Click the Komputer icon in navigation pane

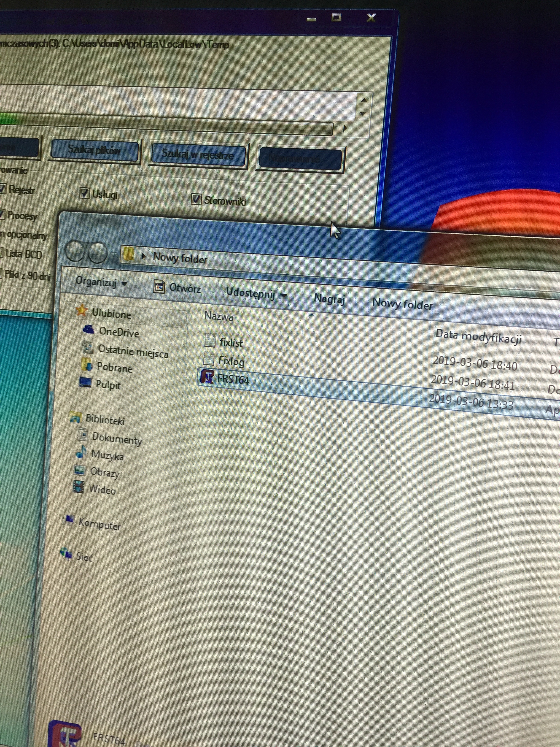(68, 520)
